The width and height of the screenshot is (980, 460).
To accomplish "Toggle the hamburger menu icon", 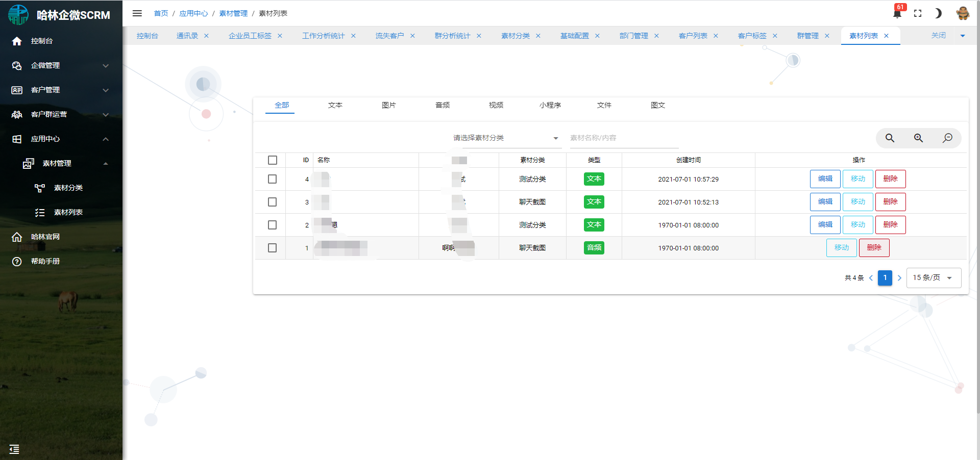I will click(137, 13).
